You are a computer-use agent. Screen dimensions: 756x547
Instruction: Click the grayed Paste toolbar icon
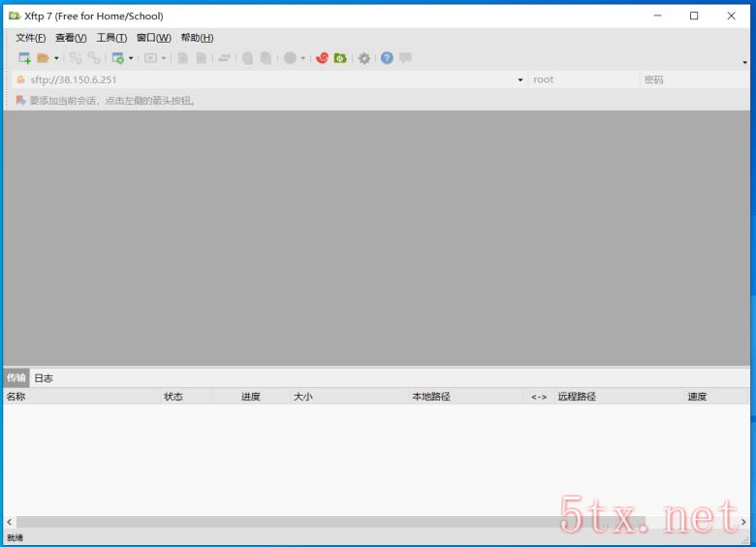[266, 58]
